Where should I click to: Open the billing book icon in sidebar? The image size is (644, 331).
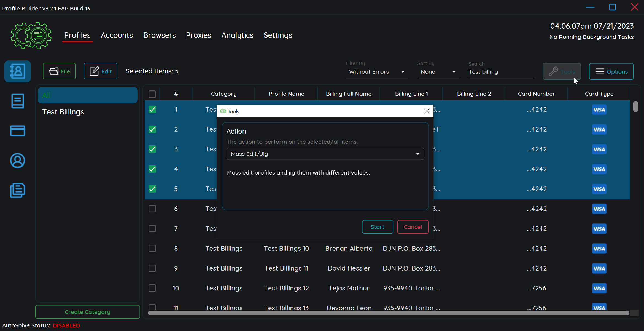pyautogui.click(x=17, y=101)
